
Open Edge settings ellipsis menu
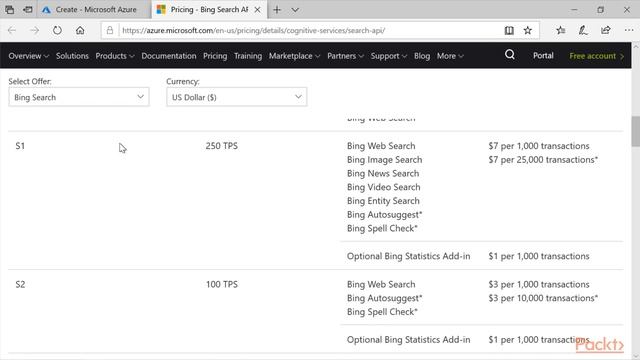click(629, 30)
